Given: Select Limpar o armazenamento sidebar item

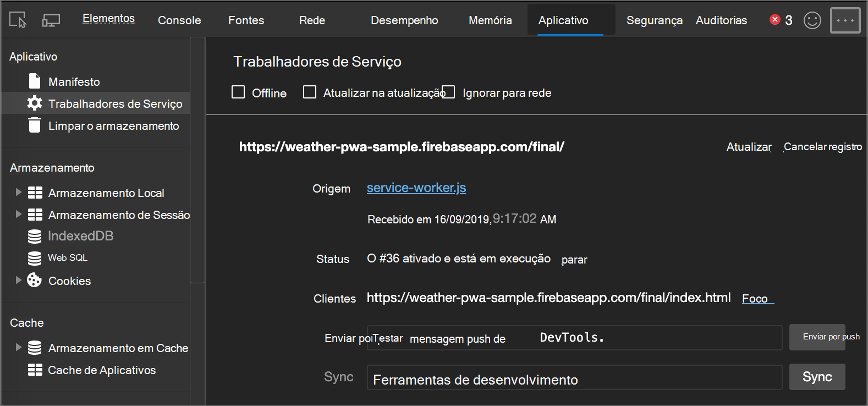Looking at the screenshot, I should point(113,126).
